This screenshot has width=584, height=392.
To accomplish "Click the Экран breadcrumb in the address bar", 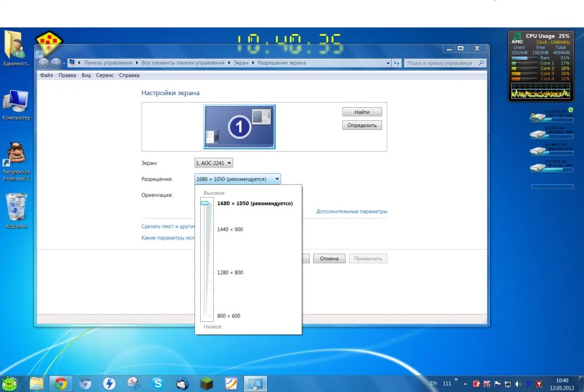I will click(x=241, y=63).
